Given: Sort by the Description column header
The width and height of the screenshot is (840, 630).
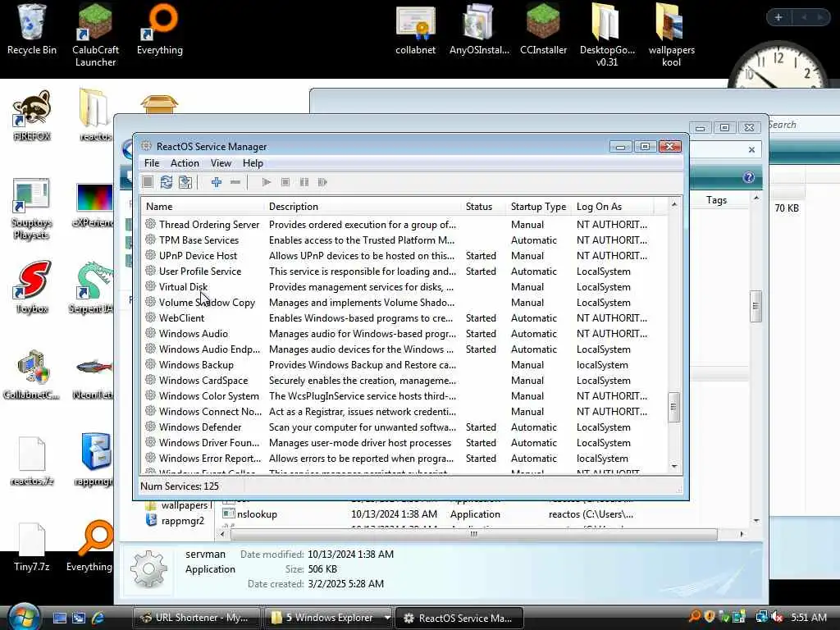Looking at the screenshot, I should pyautogui.click(x=363, y=206).
